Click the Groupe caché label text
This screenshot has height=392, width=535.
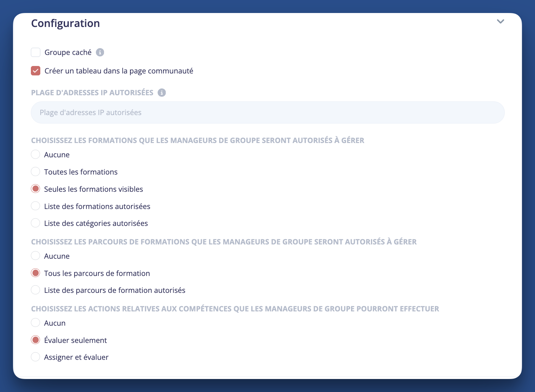click(x=68, y=52)
